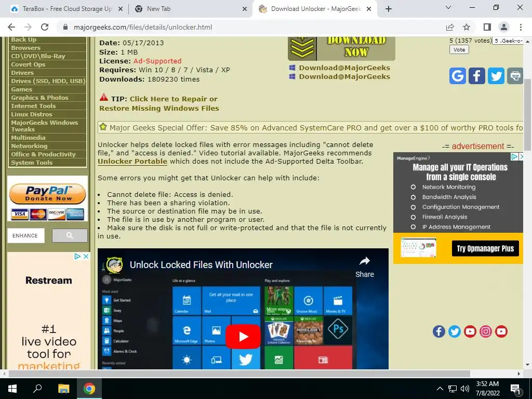
Task: Open MajorGeeks Facebook round icon
Action: [438, 331]
